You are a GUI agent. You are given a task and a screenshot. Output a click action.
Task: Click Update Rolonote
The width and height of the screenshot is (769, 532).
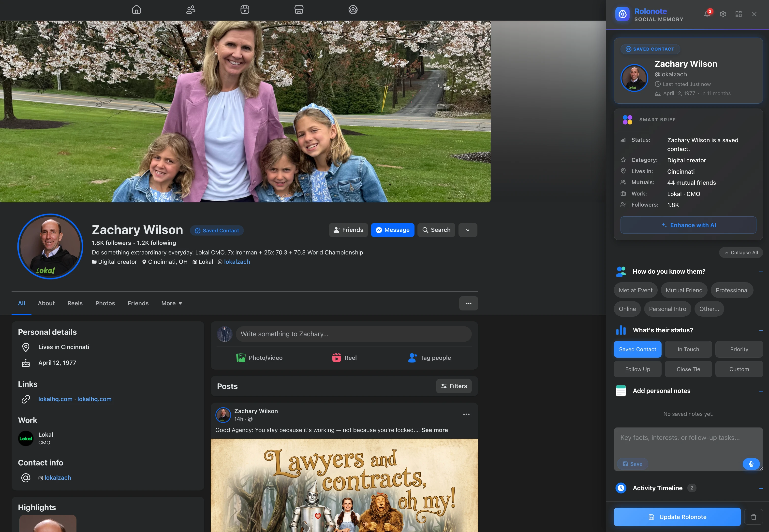point(677,517)
